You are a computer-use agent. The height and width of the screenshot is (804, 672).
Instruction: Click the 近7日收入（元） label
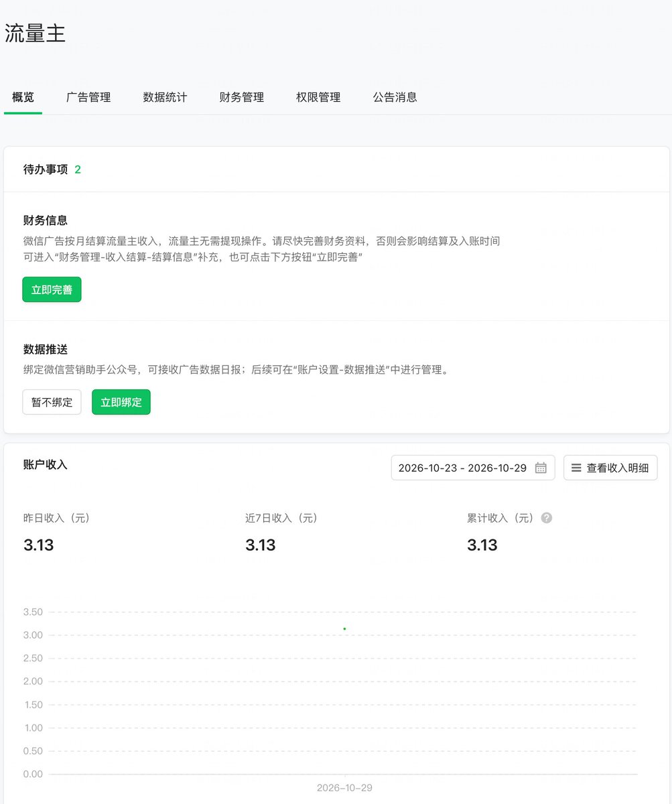pyautogui.click(x=281, y=518)
